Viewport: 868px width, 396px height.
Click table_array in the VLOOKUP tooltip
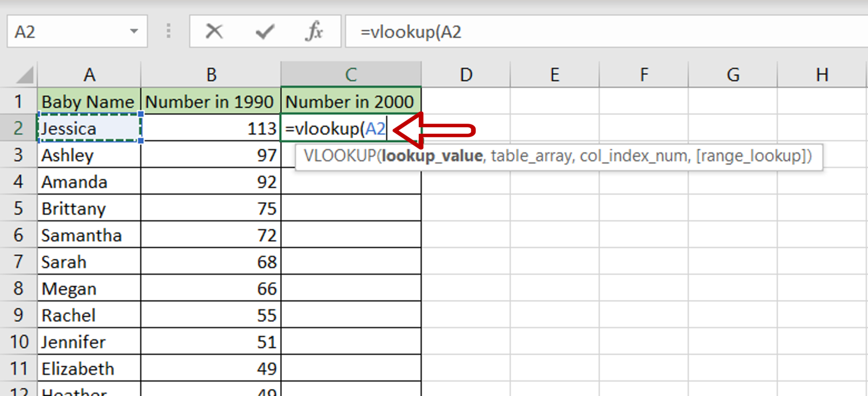531,156
